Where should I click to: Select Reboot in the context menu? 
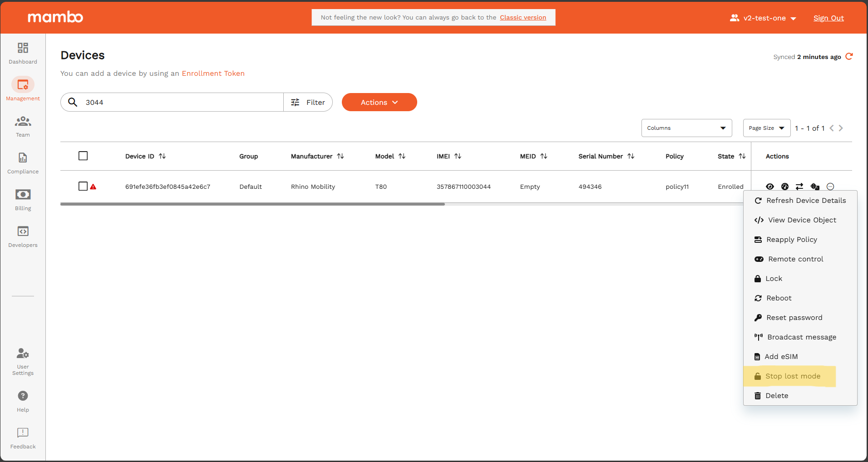[779, 298]
